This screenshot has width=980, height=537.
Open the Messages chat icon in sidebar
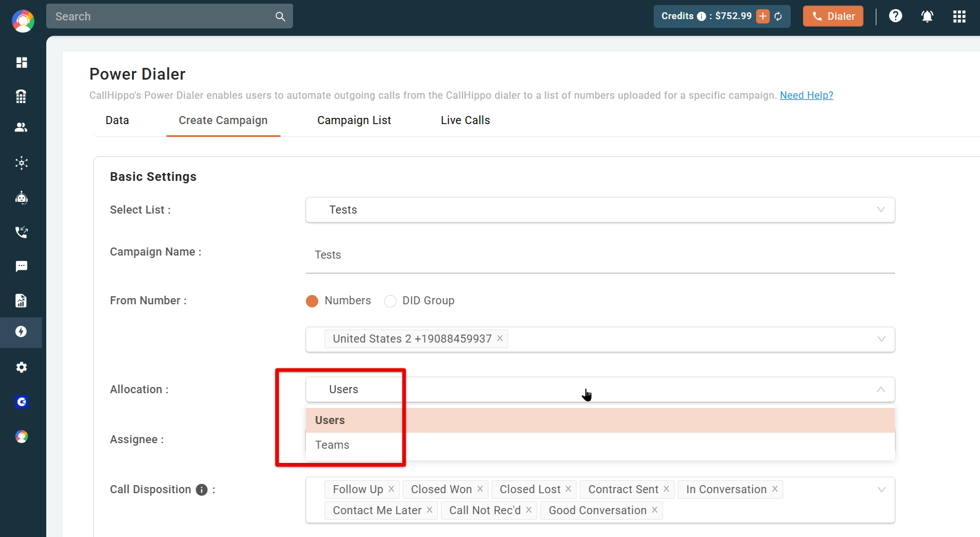22,266
